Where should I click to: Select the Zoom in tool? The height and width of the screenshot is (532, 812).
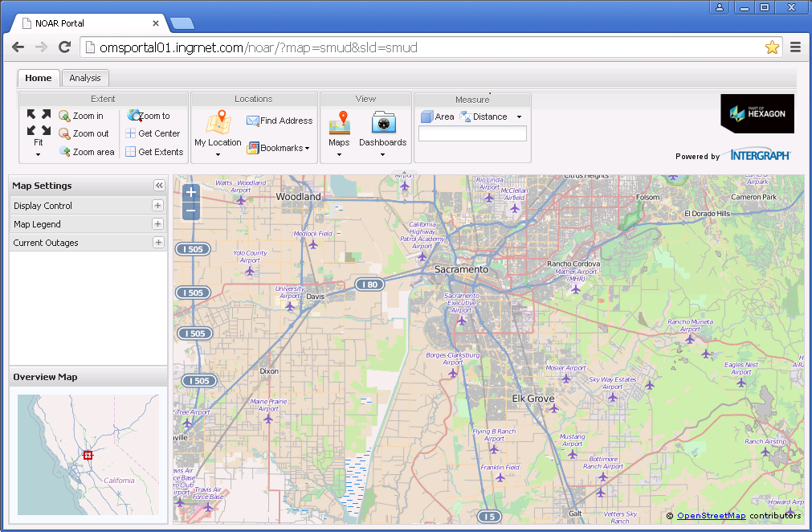pyautogui.click(x=81, y=116)
